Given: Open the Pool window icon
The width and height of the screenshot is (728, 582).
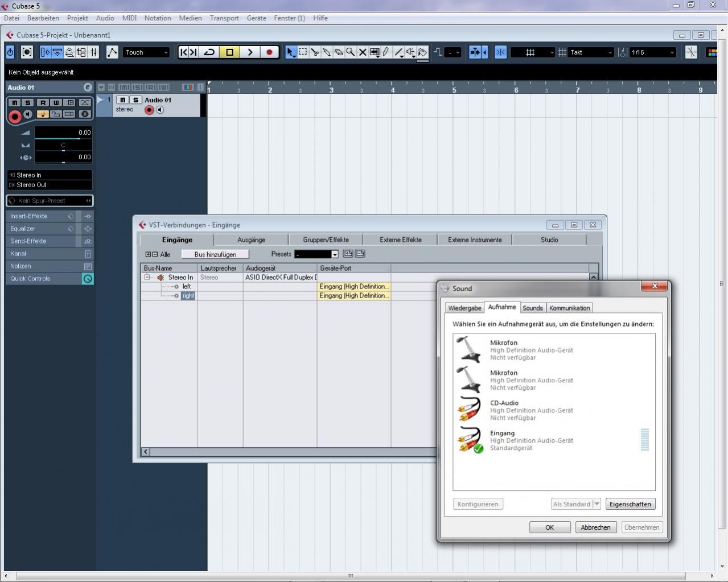Looking at the screenshot, I should (81, 52).
